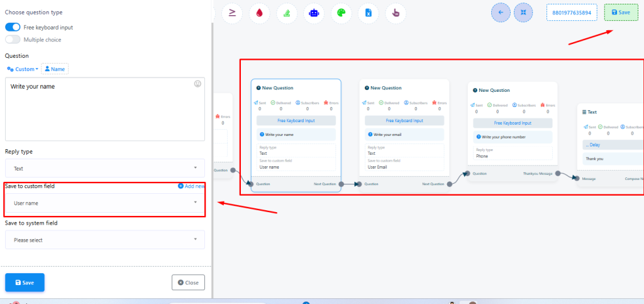Open the Save to custom field dropdown
This screenshot has width=644, height=304.
tap(105, 203)
